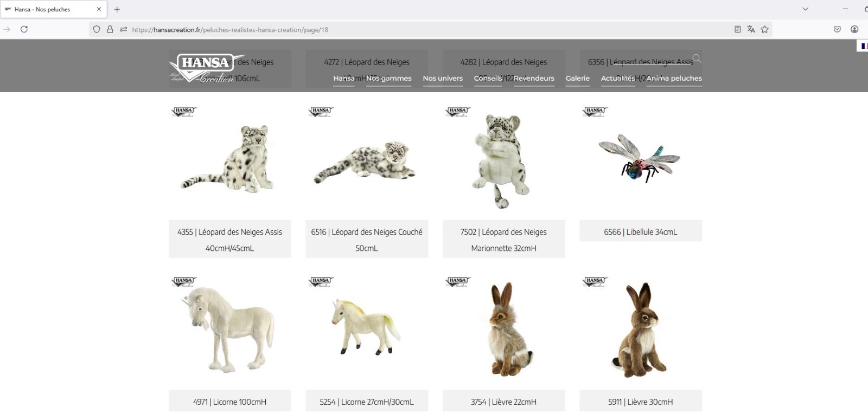Click Hansa badge above snow leopard 6516
The width and height of the screenshot is (868, 420).
point(321,112)
